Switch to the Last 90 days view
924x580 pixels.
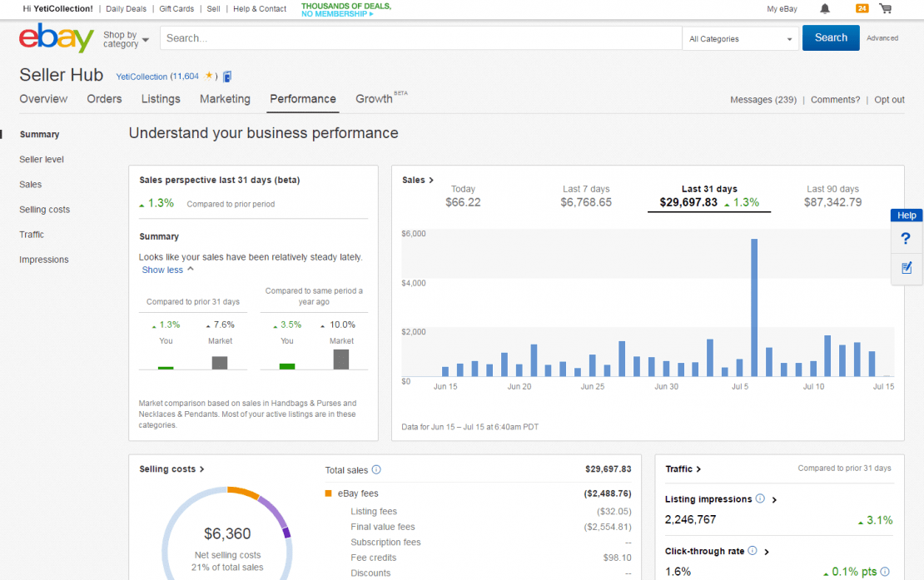pos(833,194)
